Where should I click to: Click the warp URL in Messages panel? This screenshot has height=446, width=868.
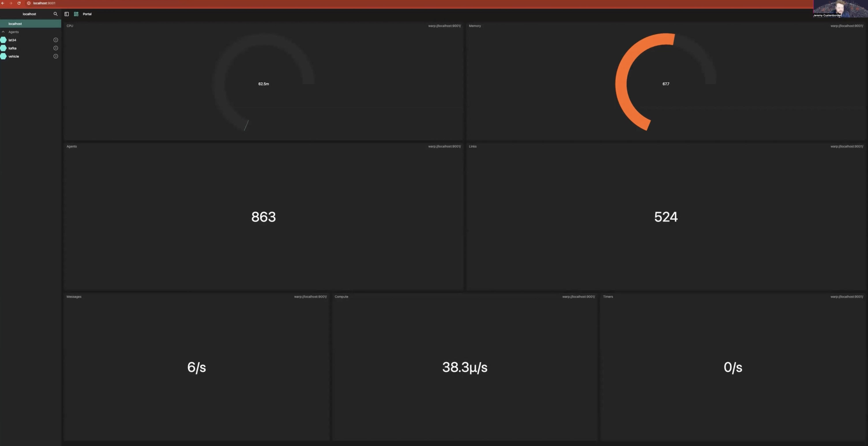pyautogui.click(x=310, y=296)
